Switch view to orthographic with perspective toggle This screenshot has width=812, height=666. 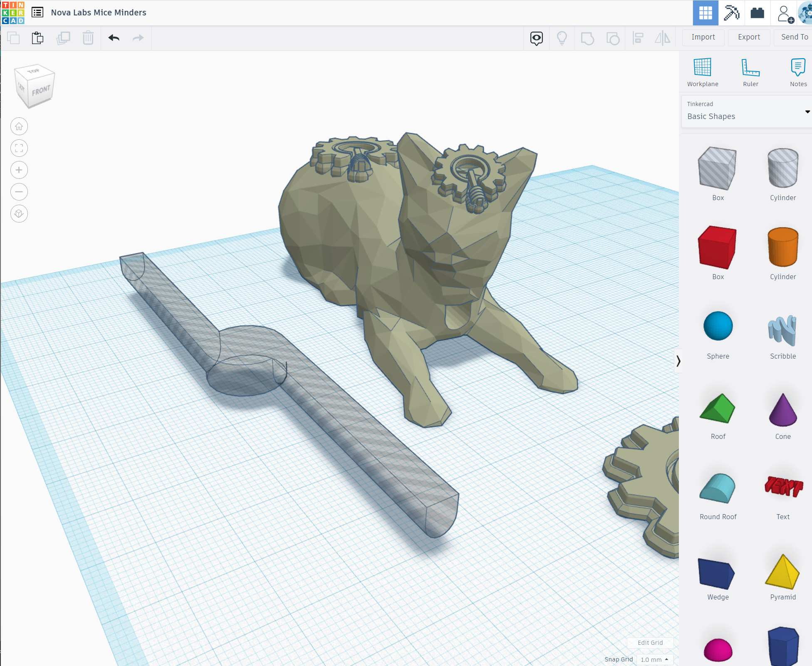[19, 213]
